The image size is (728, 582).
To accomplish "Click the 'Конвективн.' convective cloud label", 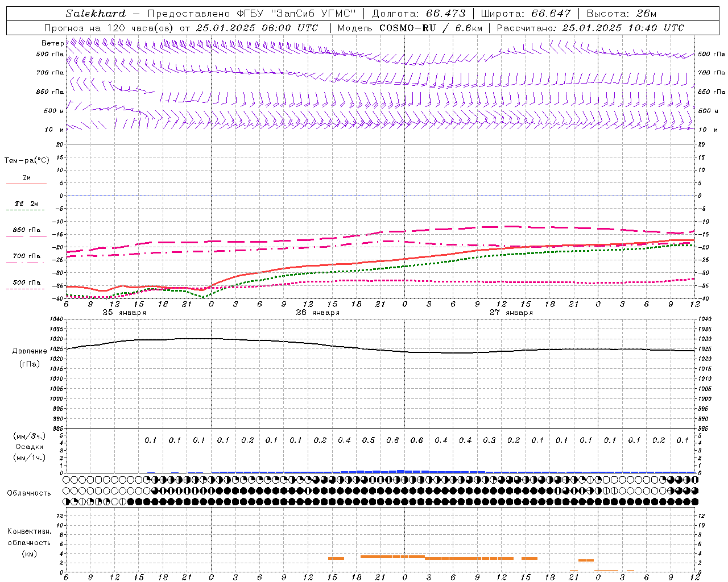I will coord(29,531).
